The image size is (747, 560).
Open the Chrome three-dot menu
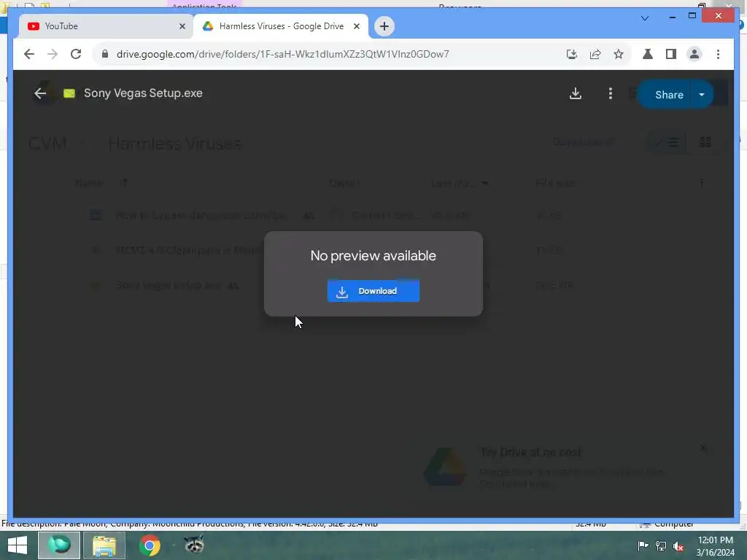718,54
